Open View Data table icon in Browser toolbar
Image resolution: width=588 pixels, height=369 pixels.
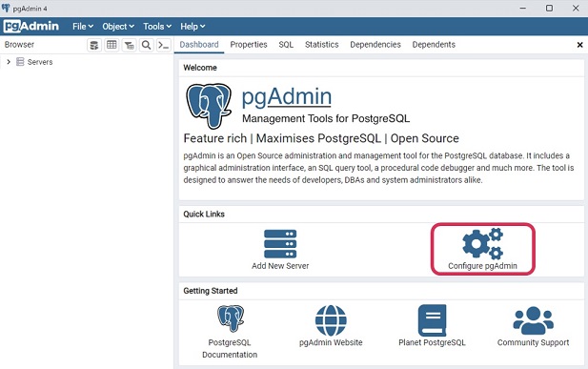point(112,45)
